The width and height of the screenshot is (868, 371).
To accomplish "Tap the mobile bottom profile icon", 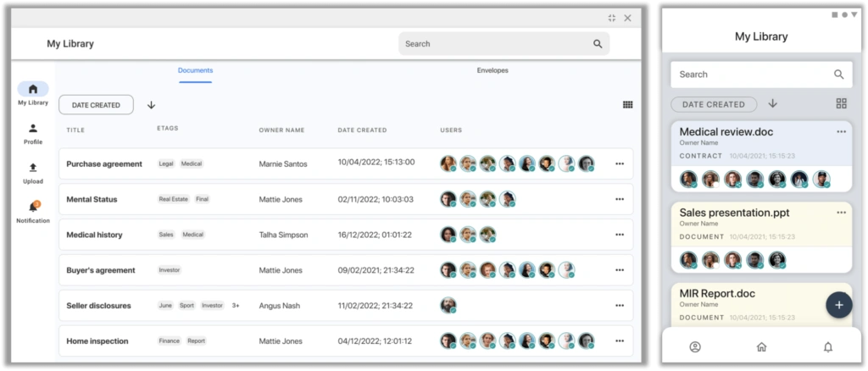I will tap(695, 346).
